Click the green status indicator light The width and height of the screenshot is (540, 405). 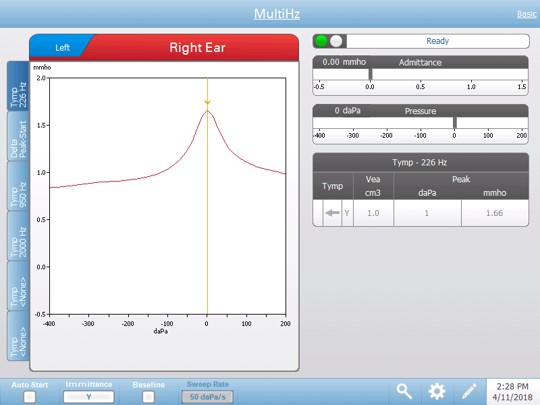coord(321,41)
